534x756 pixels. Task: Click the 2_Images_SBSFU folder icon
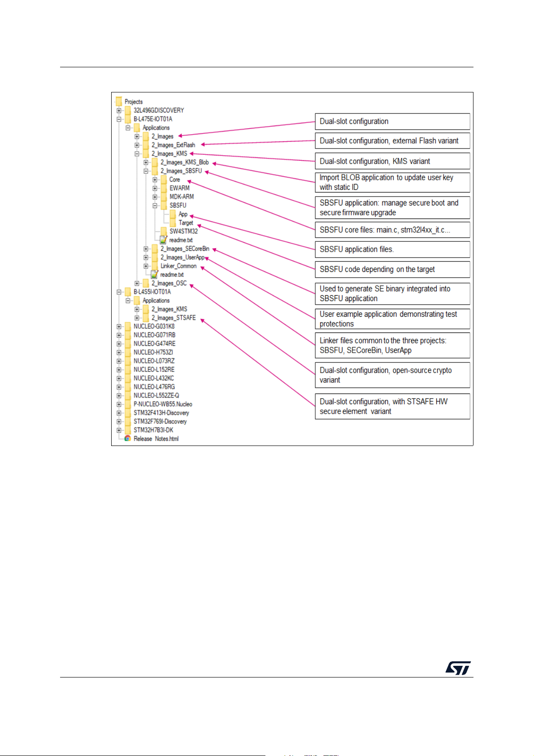coord(155,171)
